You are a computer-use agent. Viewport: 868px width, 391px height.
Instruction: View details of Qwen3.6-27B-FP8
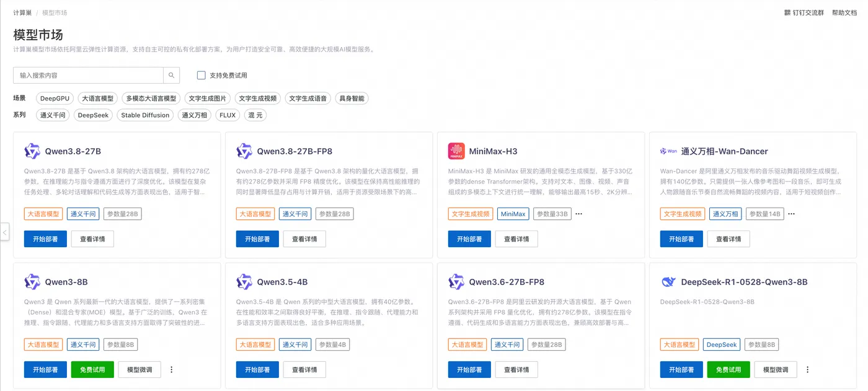coord(516,370)
